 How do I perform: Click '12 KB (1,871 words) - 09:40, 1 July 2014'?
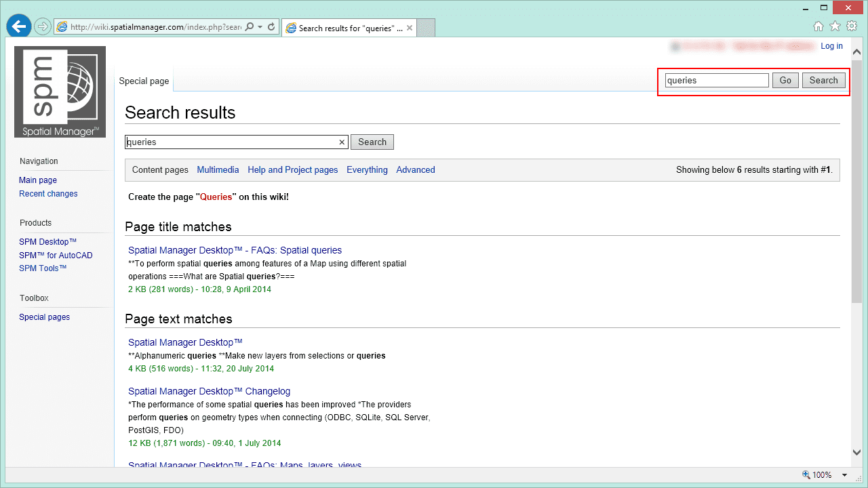click(205, 443)
